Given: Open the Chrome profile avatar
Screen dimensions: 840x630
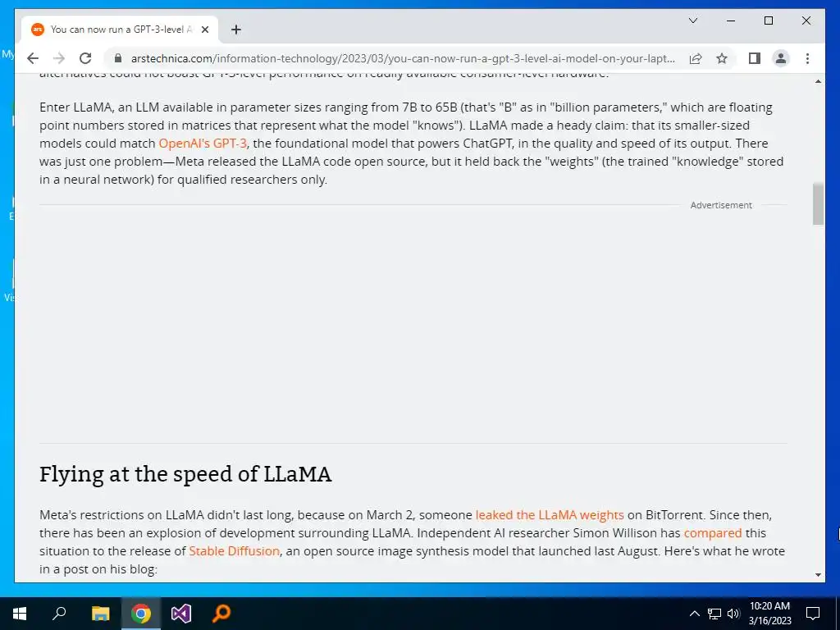Looking at the screenshot, I should pyautogui.click(x=781, y=58).
